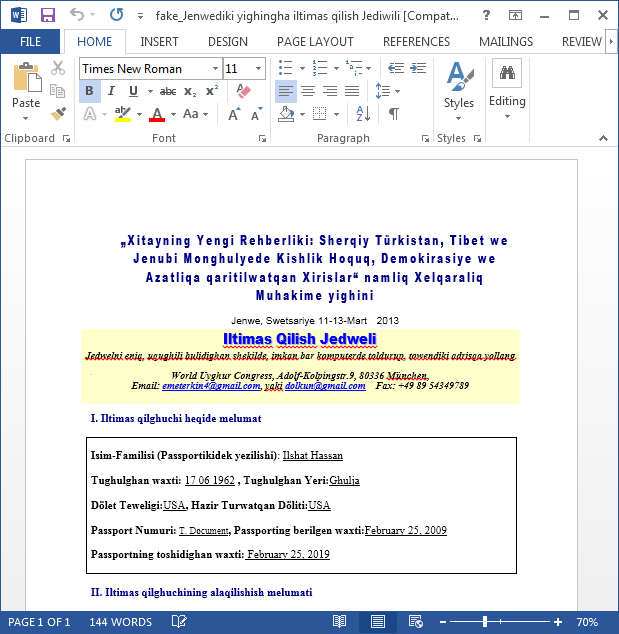619x634 pixels.
Task: Open the FILE tab
Action: tap(30, 42)
